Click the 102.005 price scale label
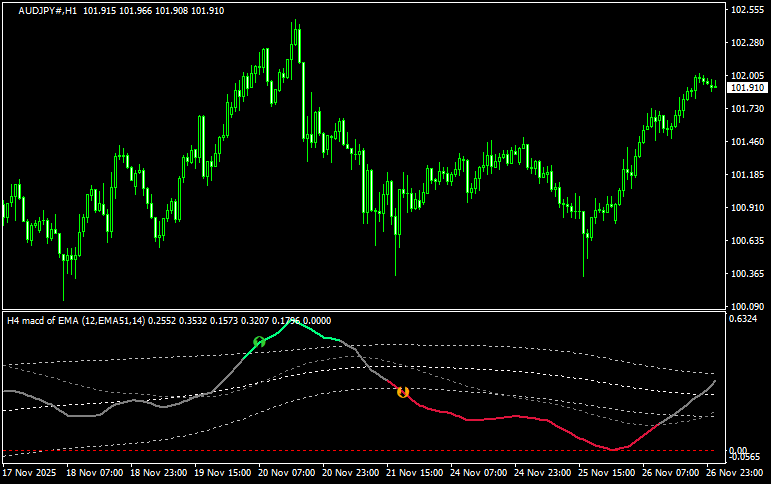771x484 pixels. [746, 76]
